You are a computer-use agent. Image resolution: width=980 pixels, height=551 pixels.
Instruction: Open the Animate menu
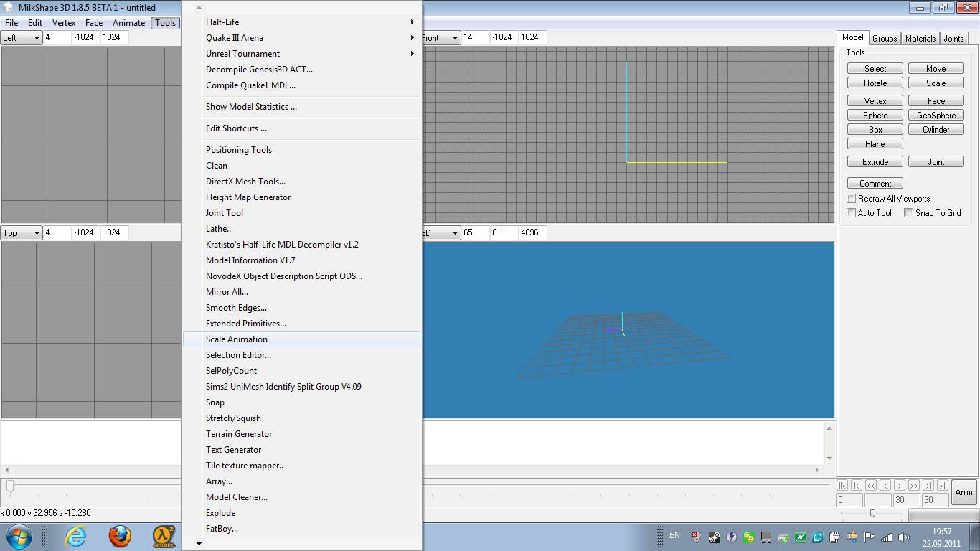point(128,23)
